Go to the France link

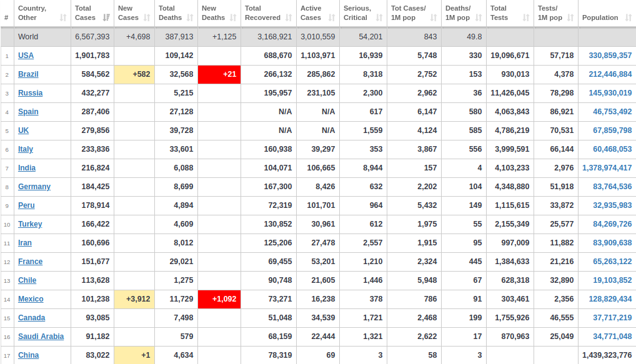(x=31, y=262)
